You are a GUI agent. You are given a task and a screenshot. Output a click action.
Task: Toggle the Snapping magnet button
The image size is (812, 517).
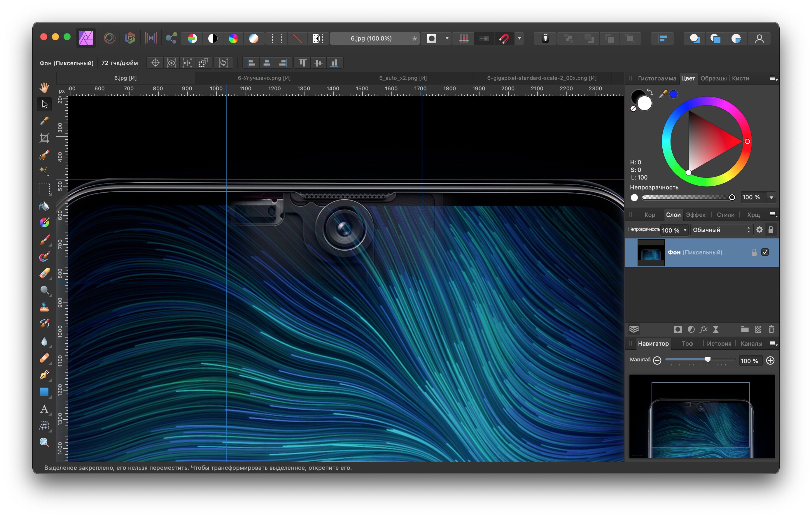click(504, 38)
